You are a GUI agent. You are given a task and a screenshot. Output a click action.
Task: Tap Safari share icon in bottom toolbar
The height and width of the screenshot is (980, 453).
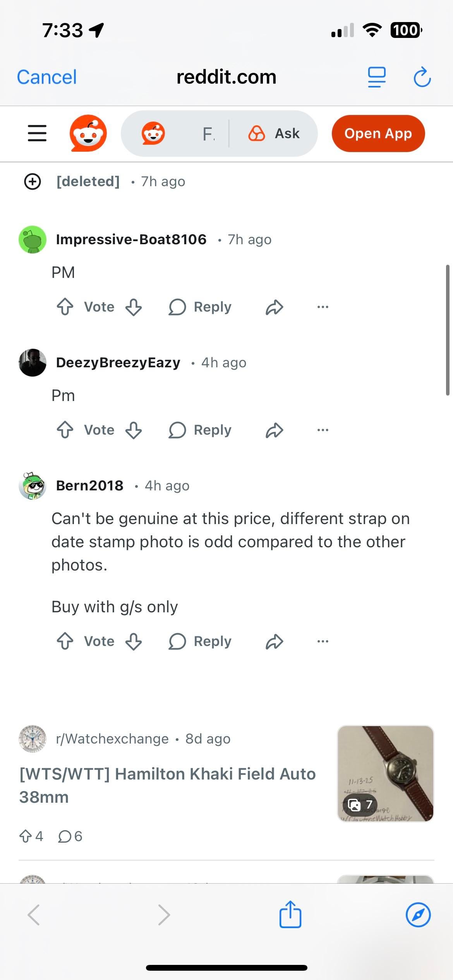(290, 914)
